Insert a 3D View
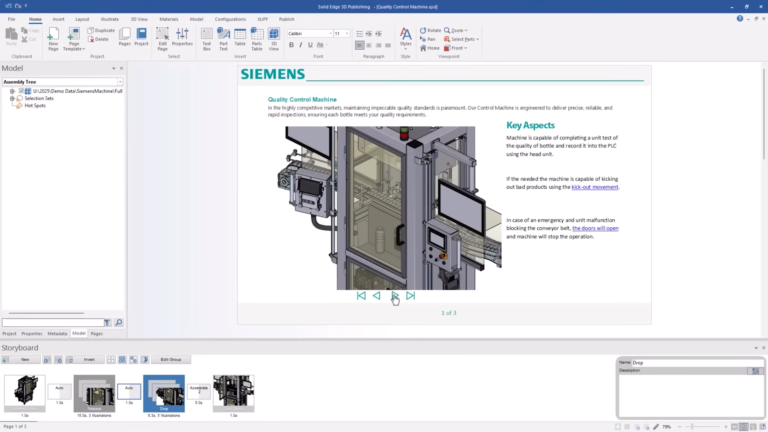This screenshot has width=768, height=432. (x=274, y=39)
